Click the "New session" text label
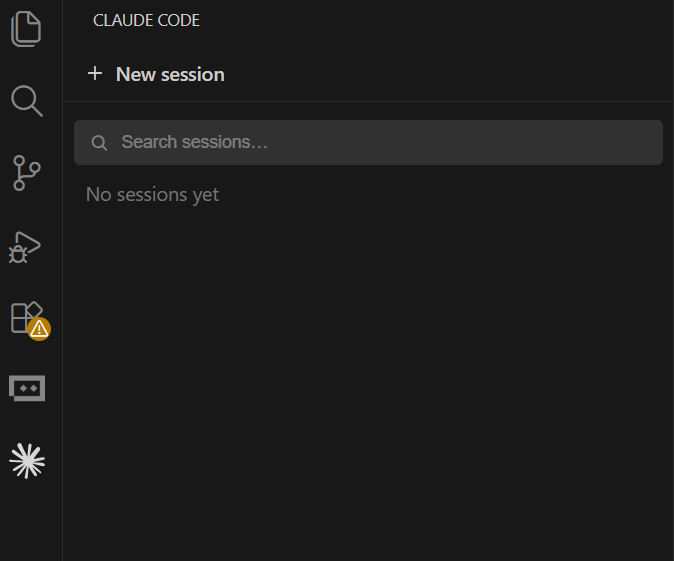The width and height of the screenshot is (674, 561). [x=170, y=74]
